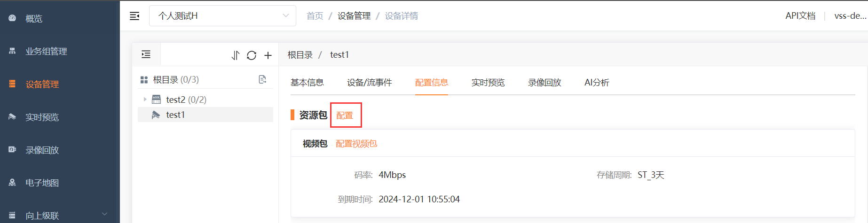Open the 实时预览 tab

coord(488,83)
